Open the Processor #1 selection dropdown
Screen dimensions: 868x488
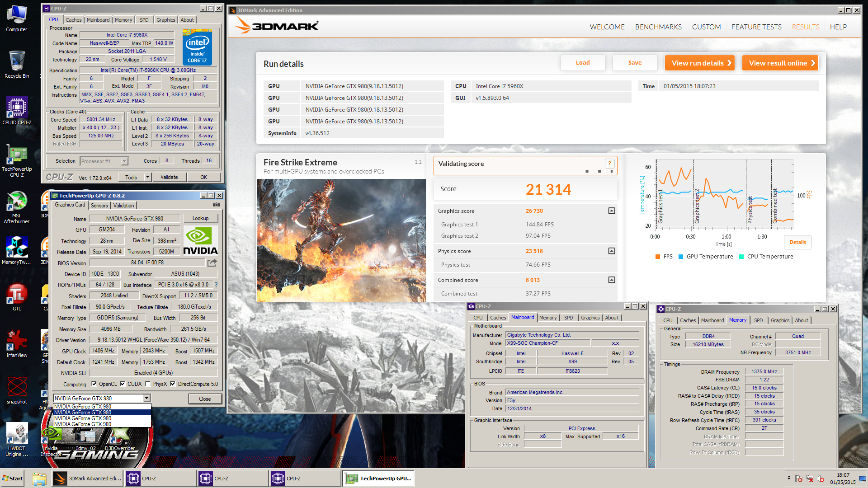coord(124,161)
